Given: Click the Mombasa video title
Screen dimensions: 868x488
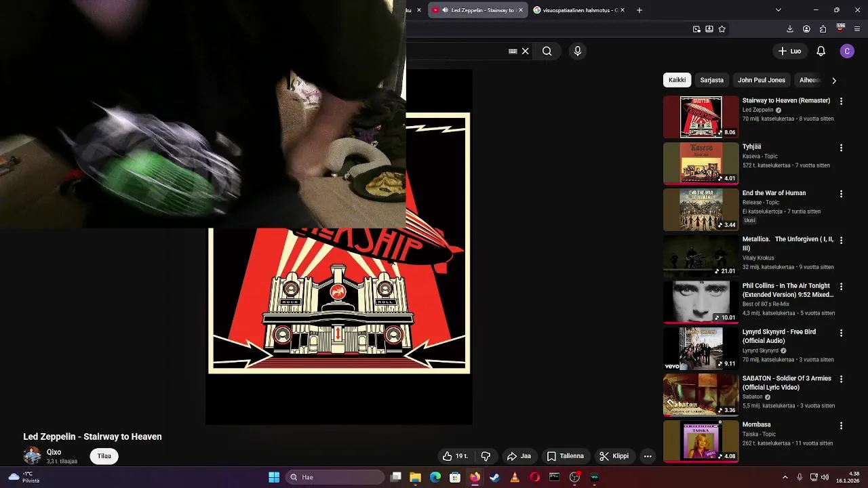Looking at the screenshot, I should [756, 424].
